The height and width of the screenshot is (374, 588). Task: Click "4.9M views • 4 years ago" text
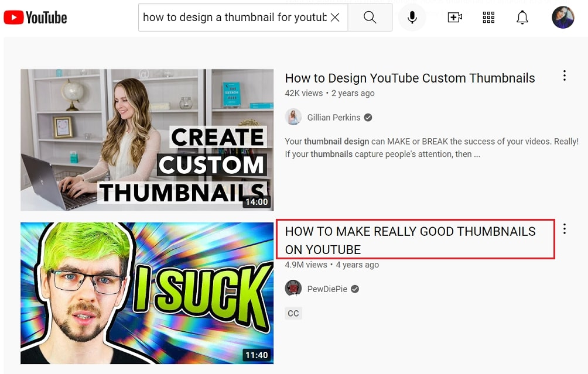[x=332, y=265]
